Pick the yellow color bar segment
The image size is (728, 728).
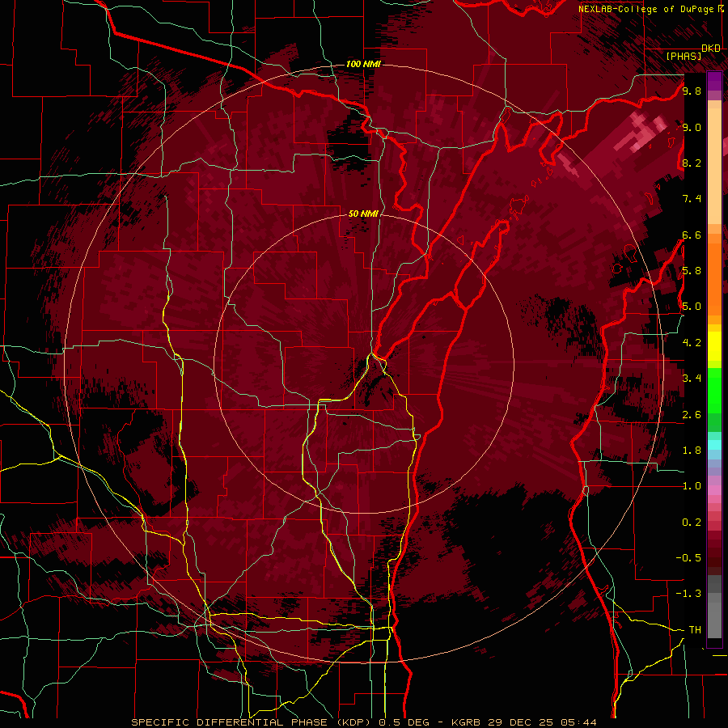714,346
